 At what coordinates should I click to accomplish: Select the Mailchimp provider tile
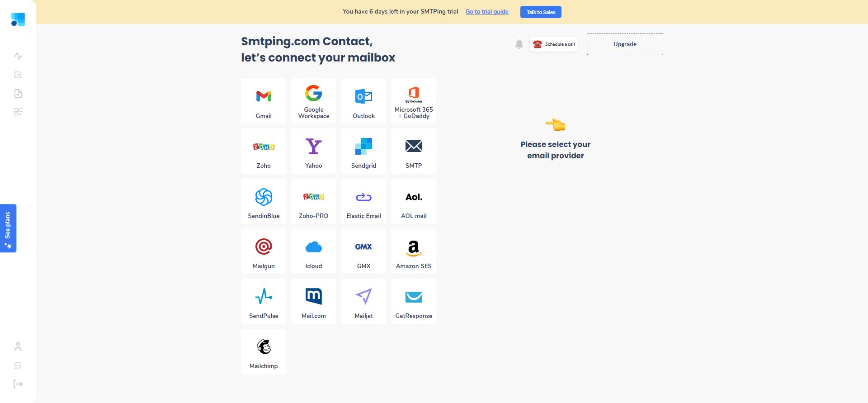tap(264, 351)
